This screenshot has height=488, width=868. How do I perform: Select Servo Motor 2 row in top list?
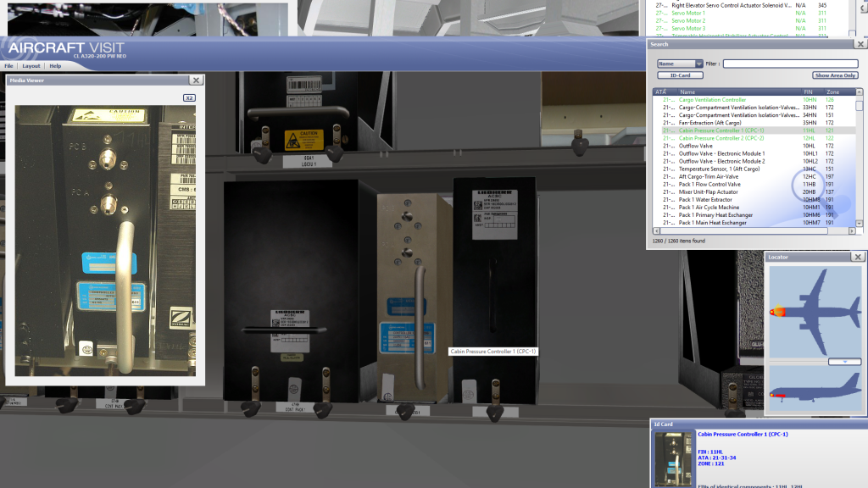tap(753, 21)
